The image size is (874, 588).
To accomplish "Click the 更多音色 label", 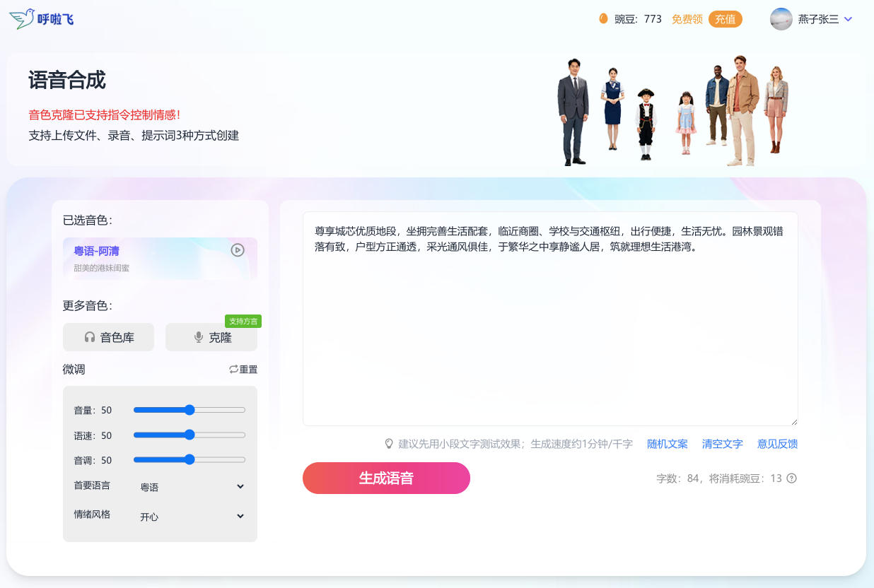I will 88,305.
